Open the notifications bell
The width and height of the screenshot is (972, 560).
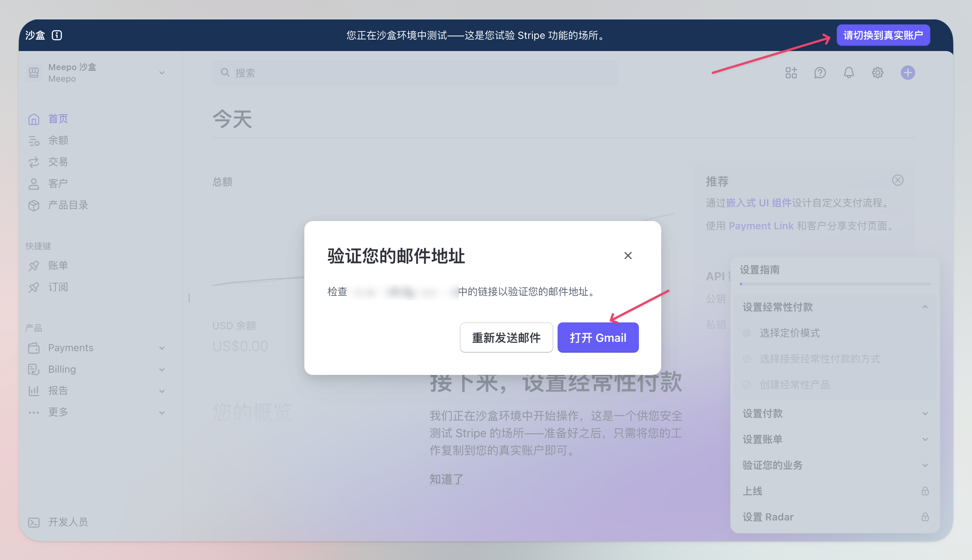coord(849,73)
